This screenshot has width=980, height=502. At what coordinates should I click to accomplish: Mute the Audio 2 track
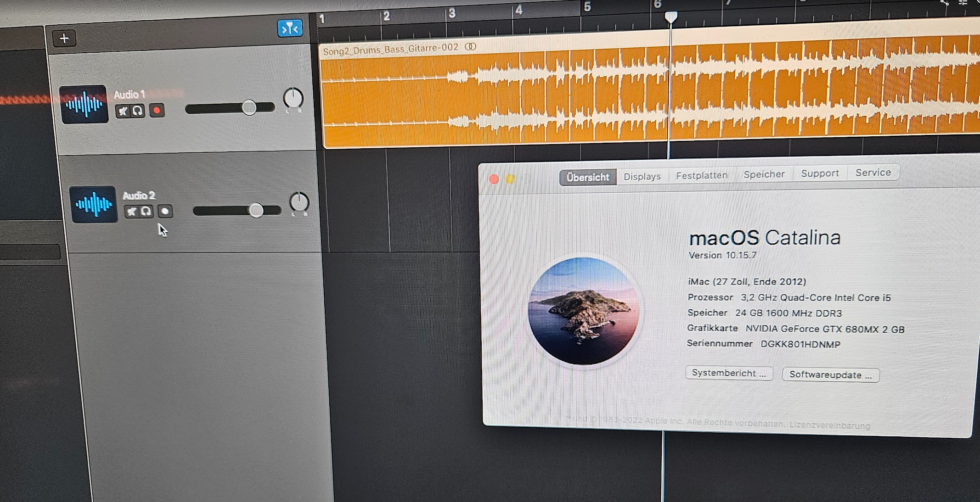click(x=131, y=212)
